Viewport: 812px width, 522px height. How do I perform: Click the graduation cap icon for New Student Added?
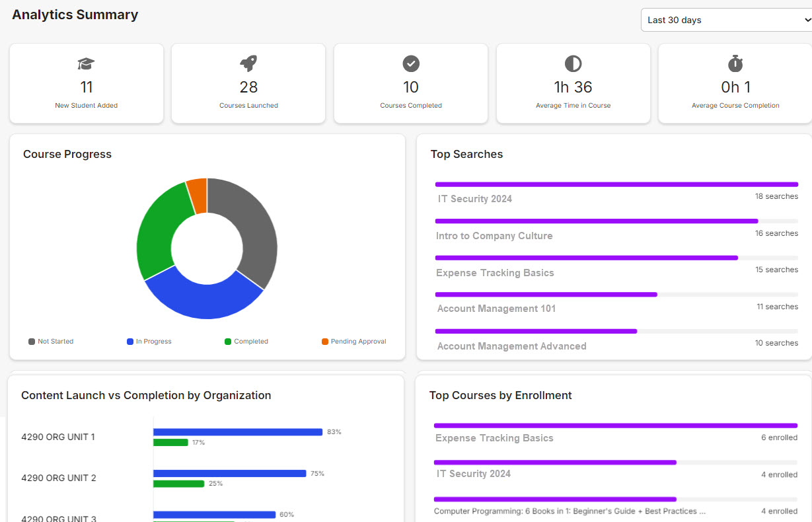(x=86, y=64)
